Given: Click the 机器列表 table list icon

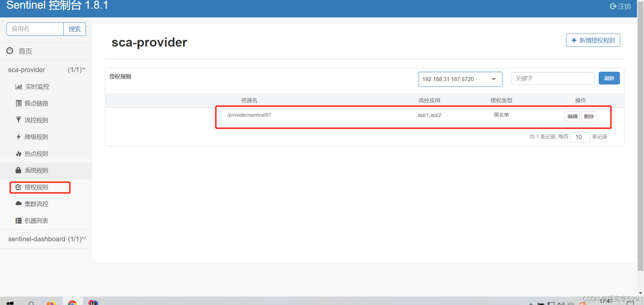Looking at the screenshot, I should (x=18, y=221).
